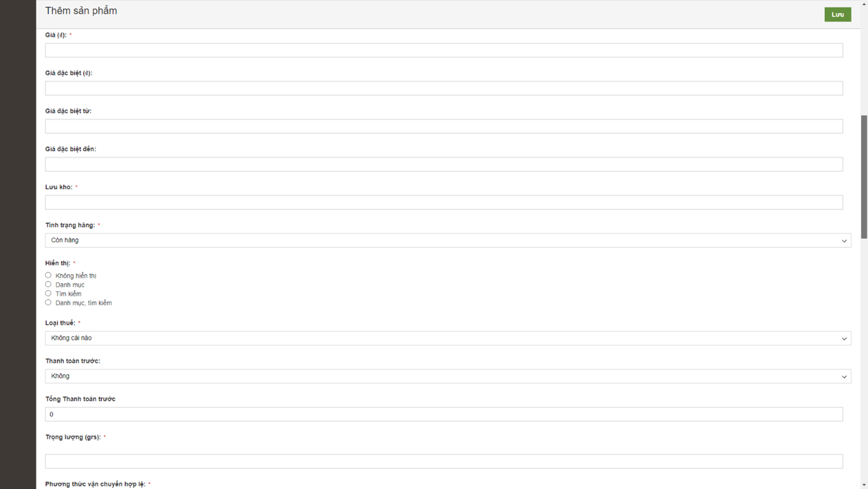Focus the Giá (đ) price field

444,51
